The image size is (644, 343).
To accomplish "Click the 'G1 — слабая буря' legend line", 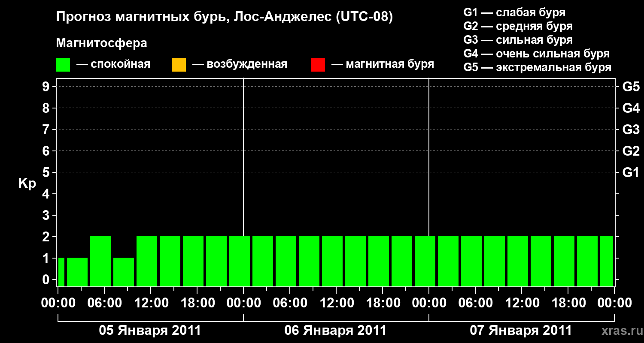I will [x=514, y=12].
